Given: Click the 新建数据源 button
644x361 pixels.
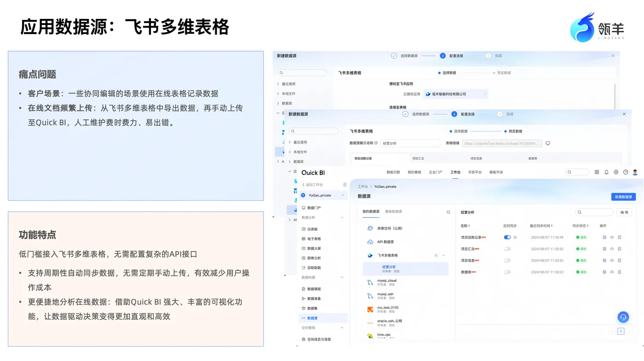Looking at the screenshot, I should (x=623, y=197).
